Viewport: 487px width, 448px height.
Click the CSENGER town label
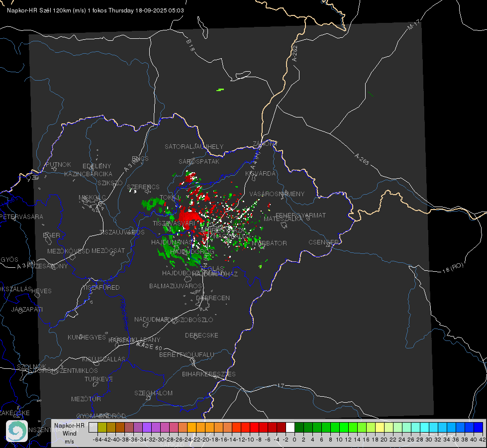[x=323, y=242]
